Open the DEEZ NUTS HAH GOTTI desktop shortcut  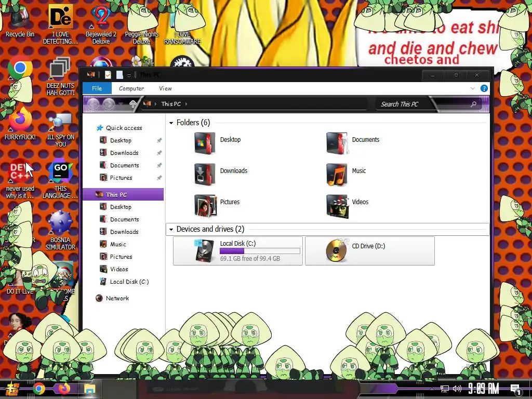point(60,76)
